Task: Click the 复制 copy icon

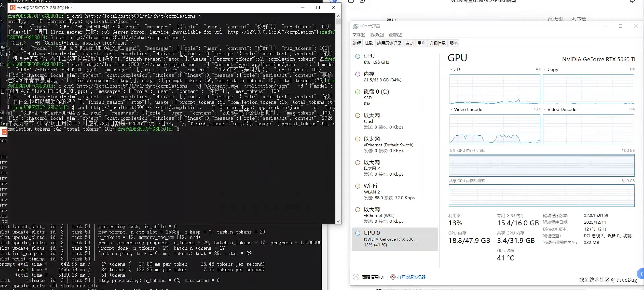Action: tap(551, 19)
